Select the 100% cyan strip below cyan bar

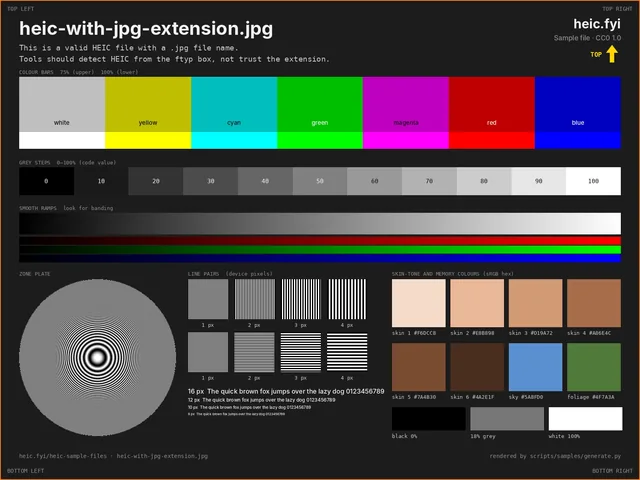(234, 140)
